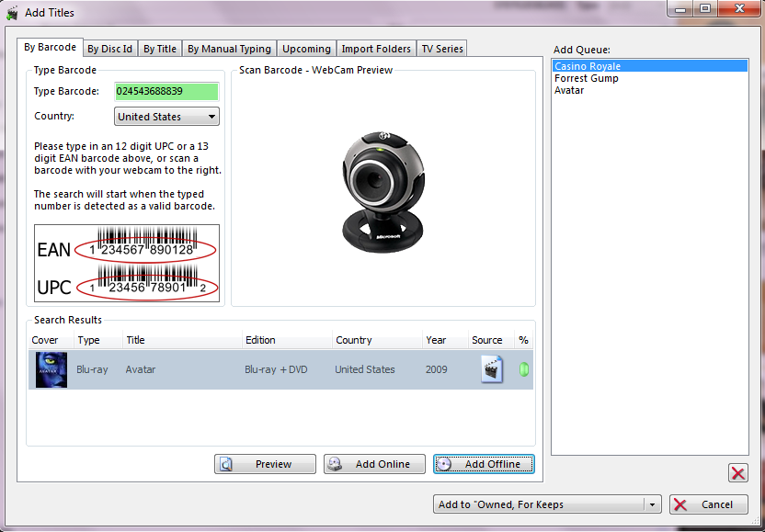Select Forrest Gump in the Add Queue

pos(586,78)
